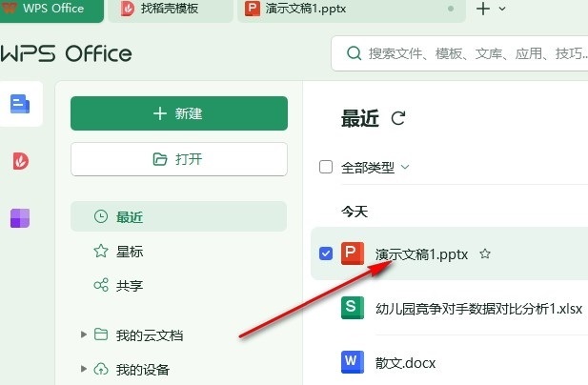
Task: Click the refresh icon beside 最近
Action: pos(397,118)
